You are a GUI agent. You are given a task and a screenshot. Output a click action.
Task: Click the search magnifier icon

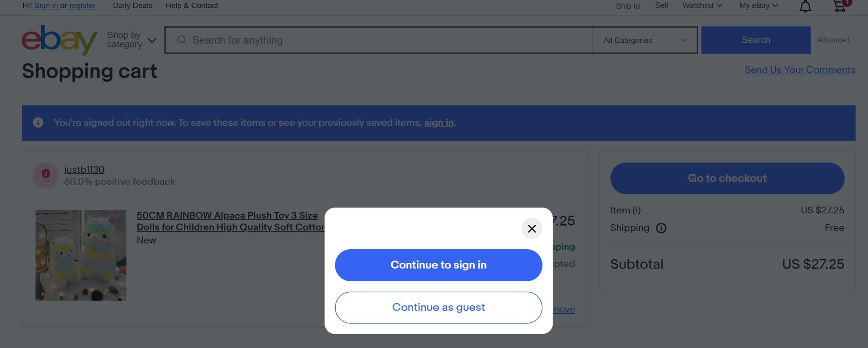click(x=182, y=40)
